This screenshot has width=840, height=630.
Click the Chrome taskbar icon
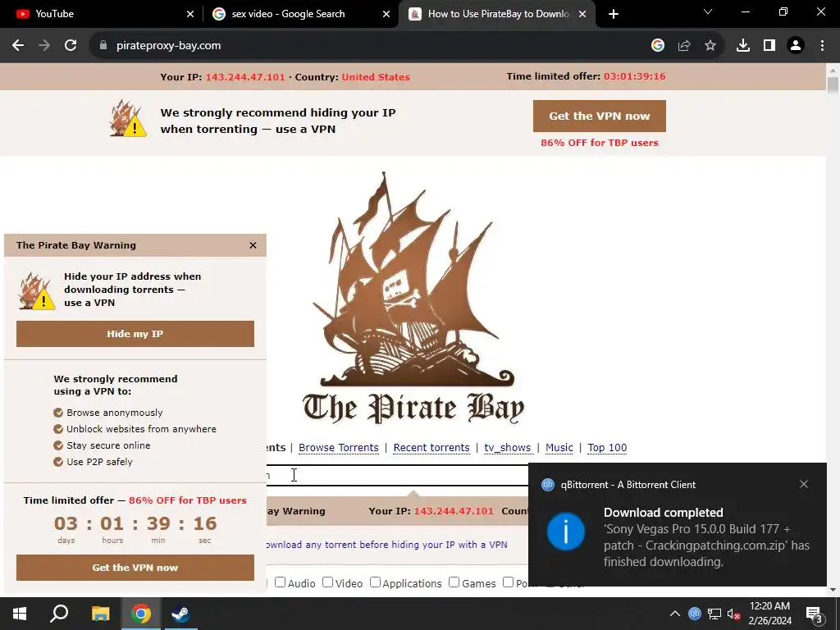pyautogui.click(x=141, y=614)
